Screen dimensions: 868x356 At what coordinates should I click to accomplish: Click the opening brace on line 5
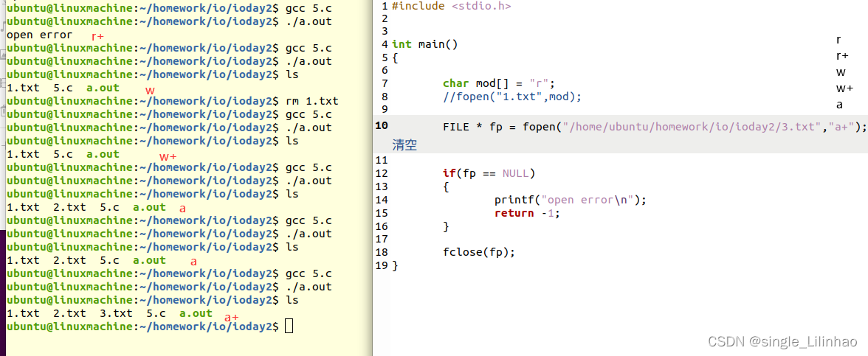pyautogui.click(x=395, y=57)
